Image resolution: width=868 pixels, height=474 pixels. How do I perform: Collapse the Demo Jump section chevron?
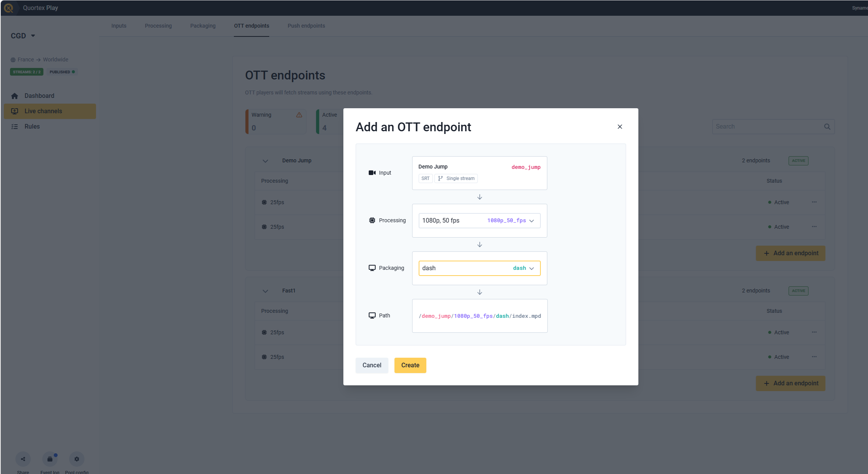pos(265,161)
